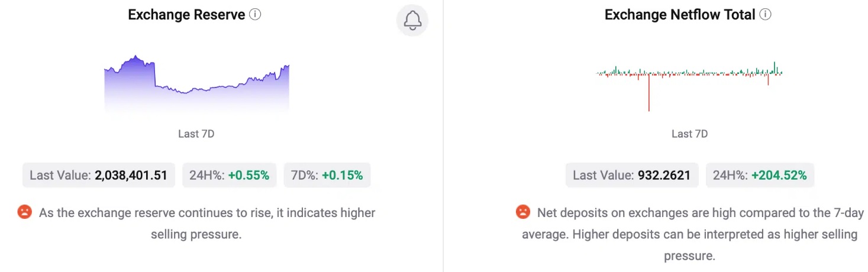Click the exchange reserve selling pressure text
This screenshot has height=272, width=868.
(x=207, y=224)
